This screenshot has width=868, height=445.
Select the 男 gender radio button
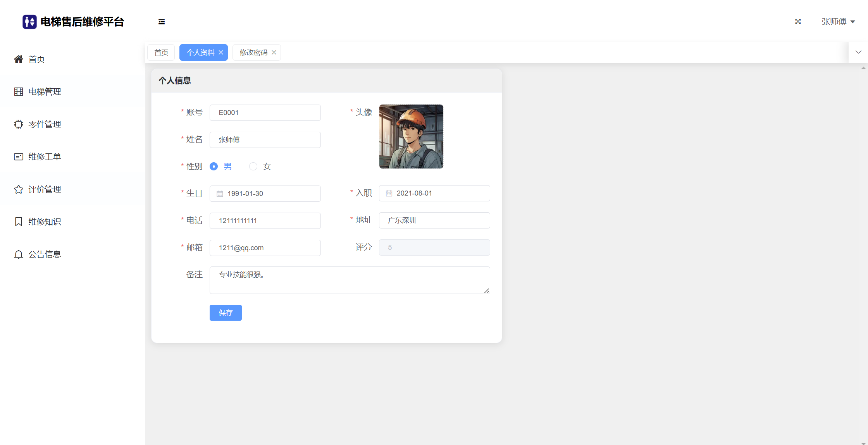point(214,167)
